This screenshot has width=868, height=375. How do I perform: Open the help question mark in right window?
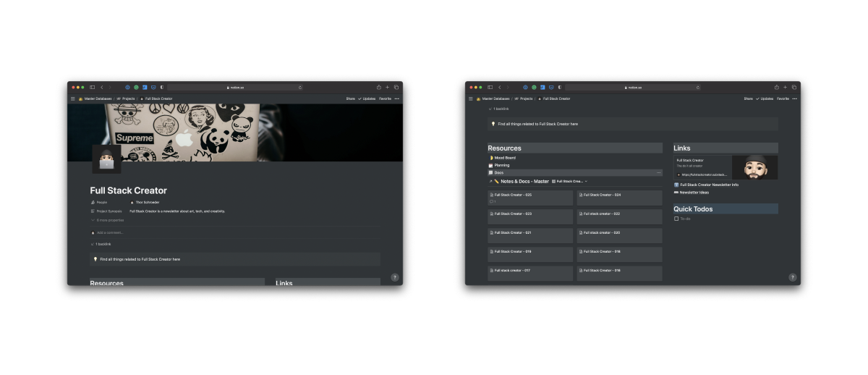point(792,277)
